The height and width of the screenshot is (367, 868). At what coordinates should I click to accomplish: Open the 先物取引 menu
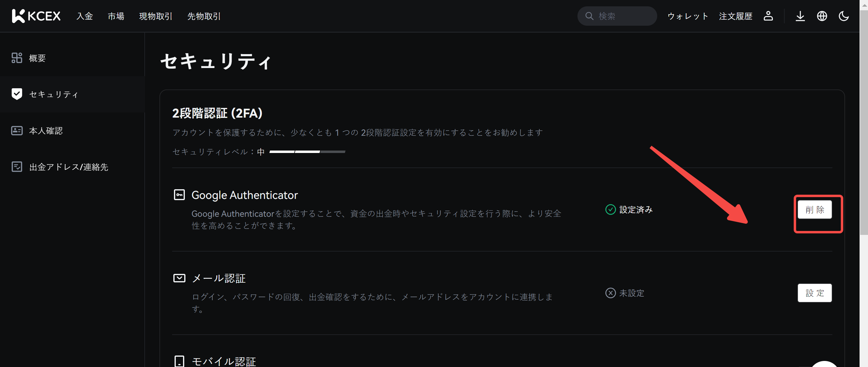tap(204, 16)
